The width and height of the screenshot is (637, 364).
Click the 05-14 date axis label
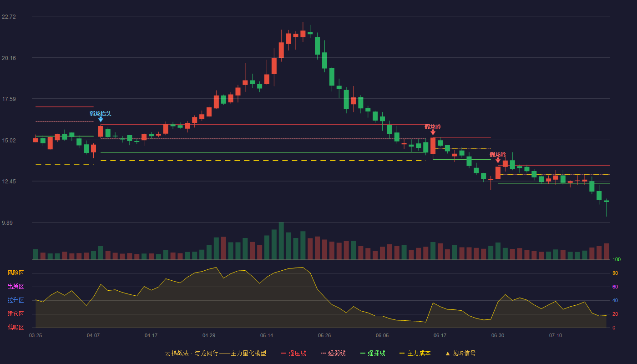point(267,335)
